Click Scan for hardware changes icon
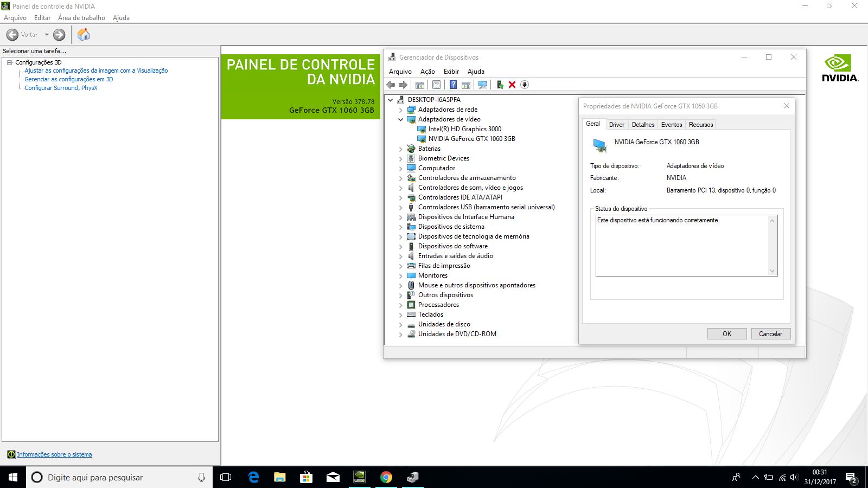This screenshot has height=488, width=868. [483, 85]
